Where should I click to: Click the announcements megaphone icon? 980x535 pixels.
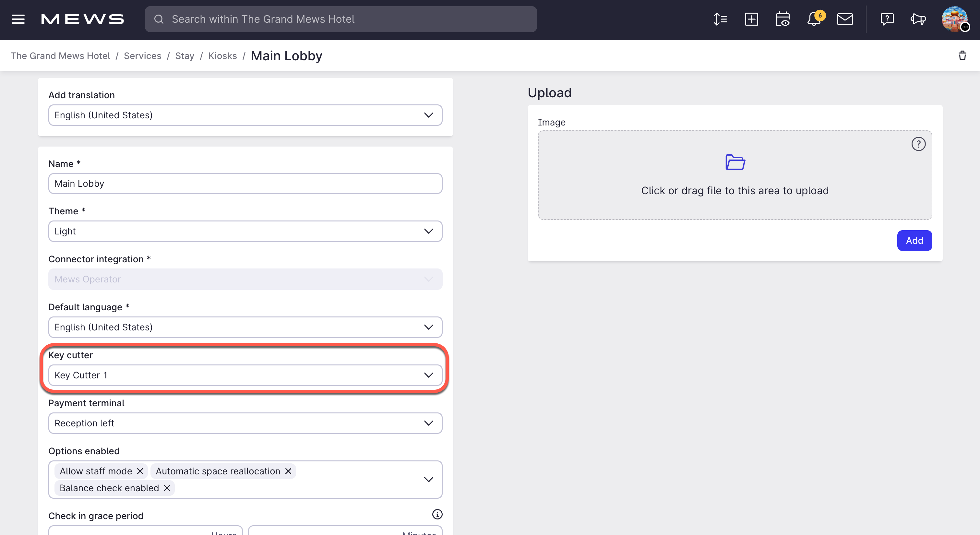918,19
